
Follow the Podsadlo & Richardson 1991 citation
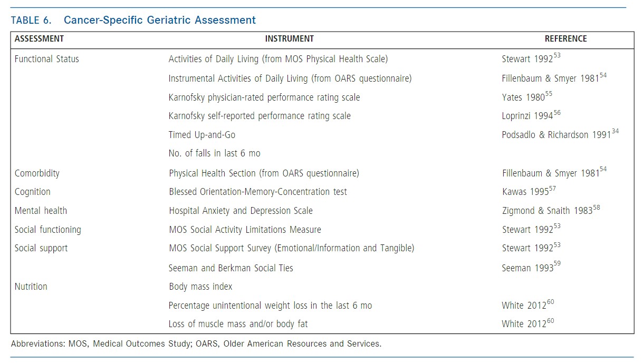560,135
